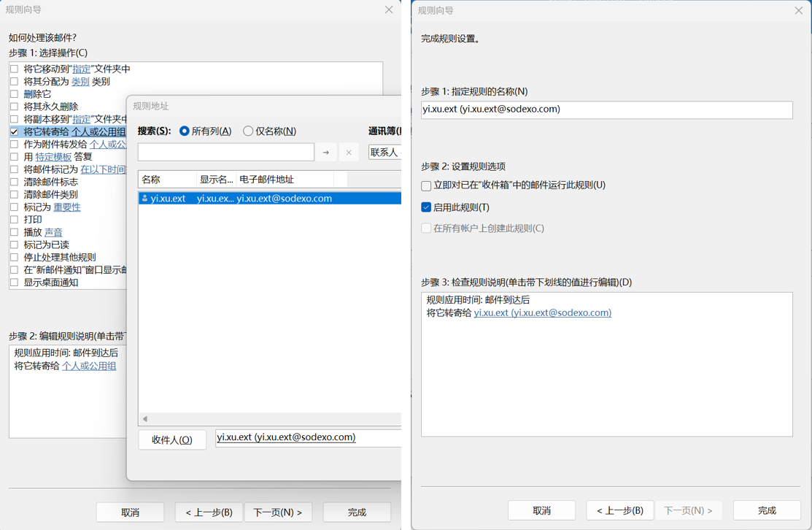Tick the 标记为 重要性 checkbox

[14, 207]
